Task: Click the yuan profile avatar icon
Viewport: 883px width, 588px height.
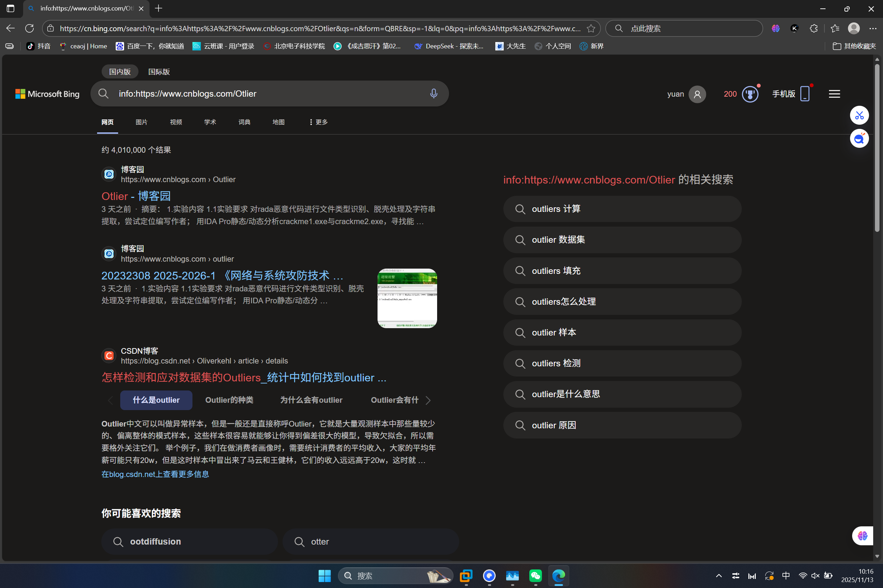Action: pyautogui.click(x=697, y=94)
